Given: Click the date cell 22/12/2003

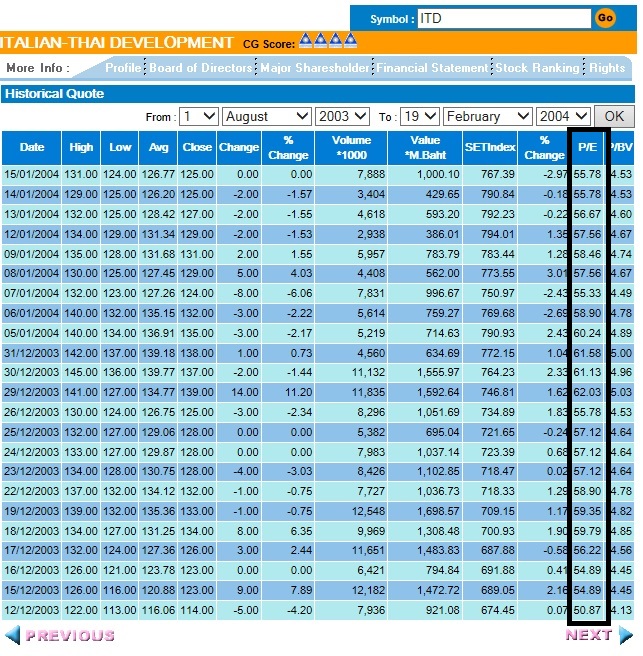Looking at the screenshot, I should 31,491.
